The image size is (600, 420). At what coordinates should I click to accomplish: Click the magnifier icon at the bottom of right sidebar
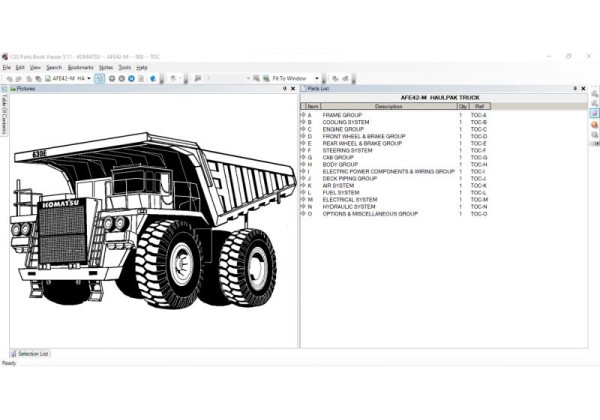click(x=594, y=136)
